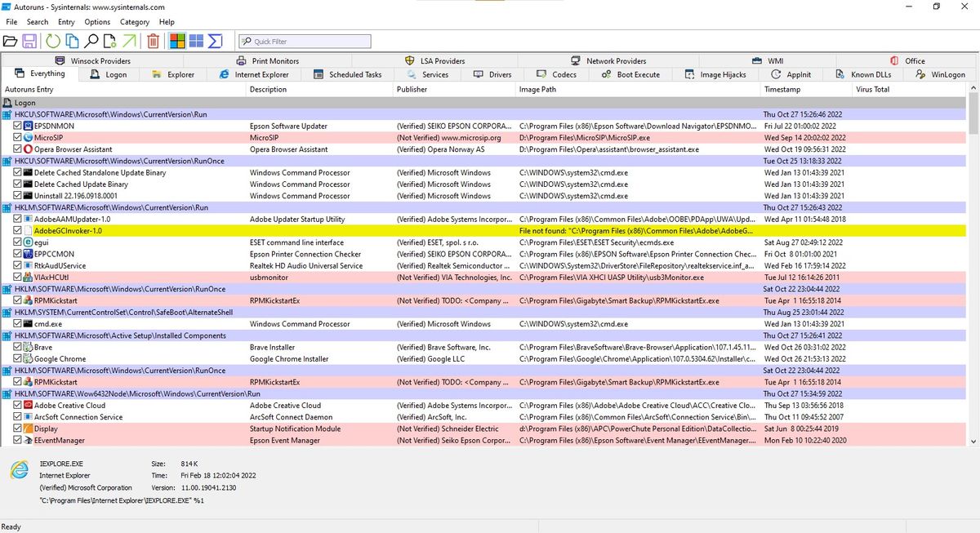Refresh the autoruns scan
This screenshot has width=980, height=533.
[x=53, y=41]
